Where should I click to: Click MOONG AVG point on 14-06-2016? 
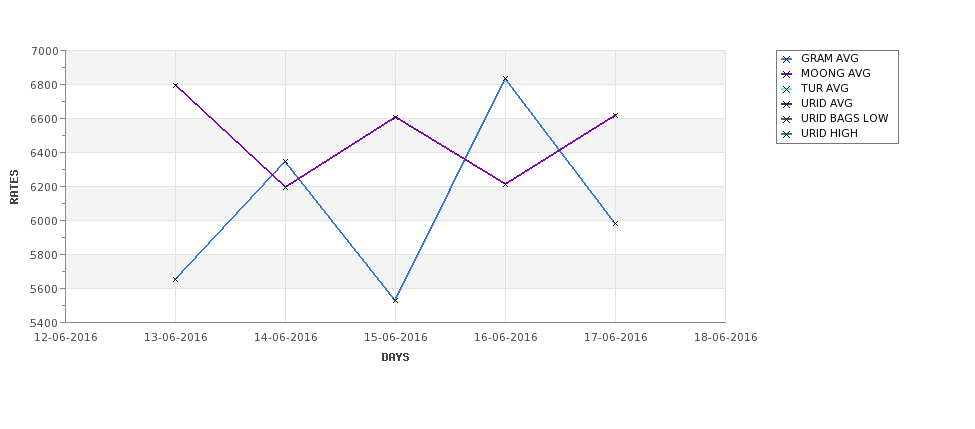pyautogui.click(x=285, y=187)
